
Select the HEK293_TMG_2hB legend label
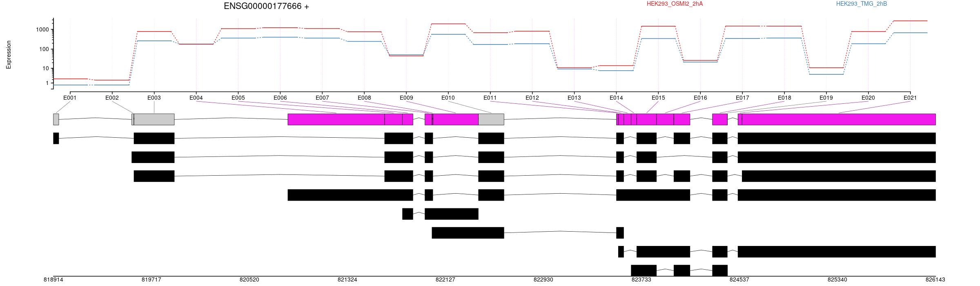861,4
